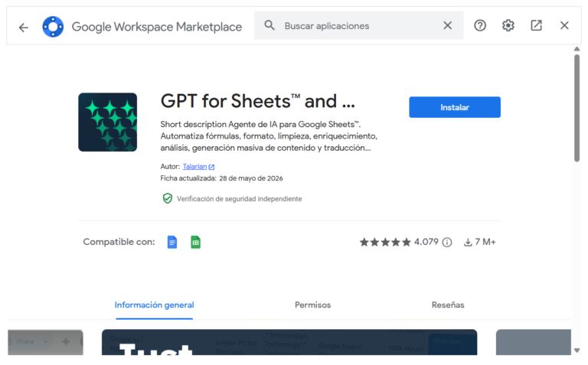Click the 7 M+ downloads text
Screen dimensions: 588x365
[x=485, y=242]
